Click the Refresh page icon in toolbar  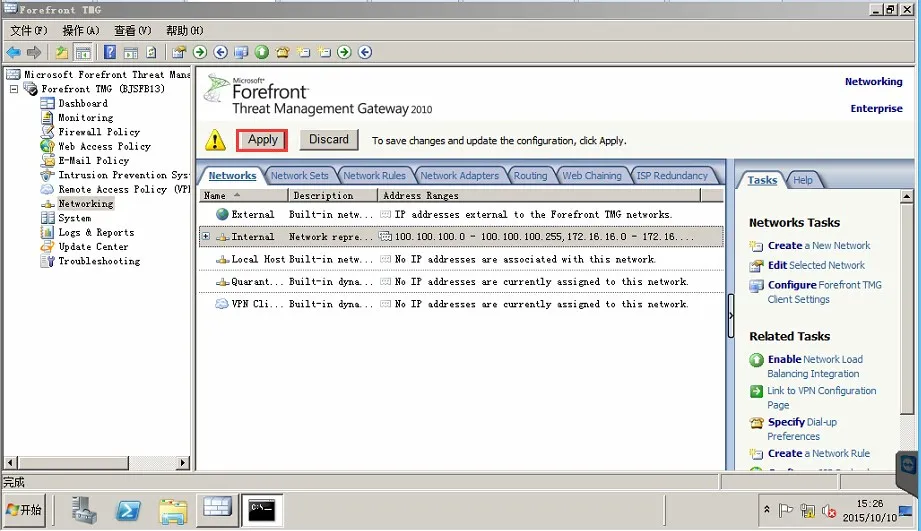(x=152, y=52)
